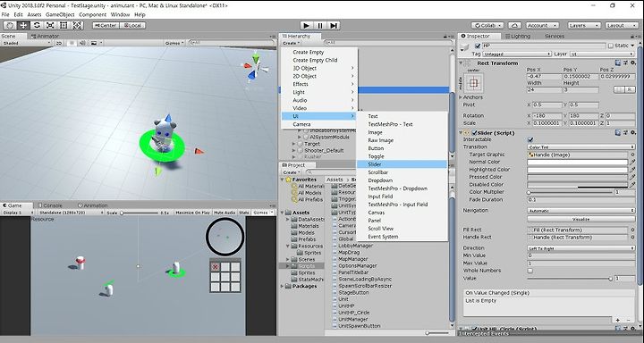The height and width of the screenshot is (343, 644).
Task: Toggle Center pivot mode button
Action: pos(106,25)
